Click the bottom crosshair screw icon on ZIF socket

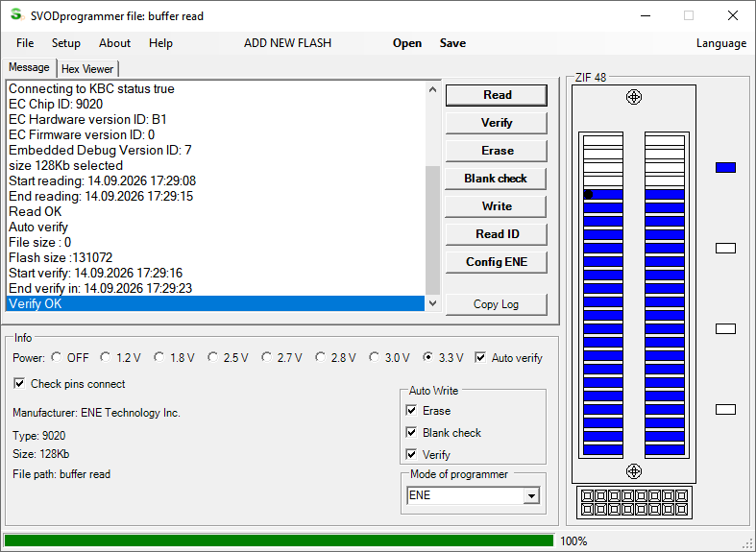click(x=634, y=471)
